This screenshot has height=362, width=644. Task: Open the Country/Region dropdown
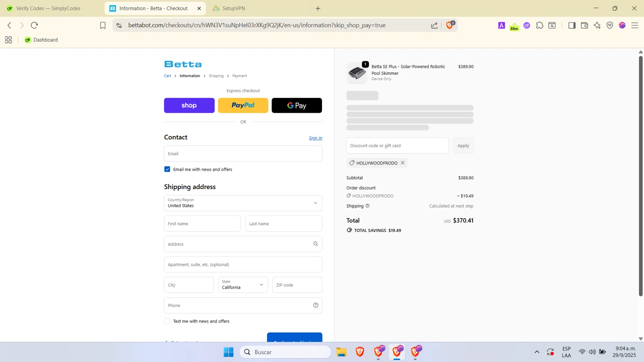point(243,203)
